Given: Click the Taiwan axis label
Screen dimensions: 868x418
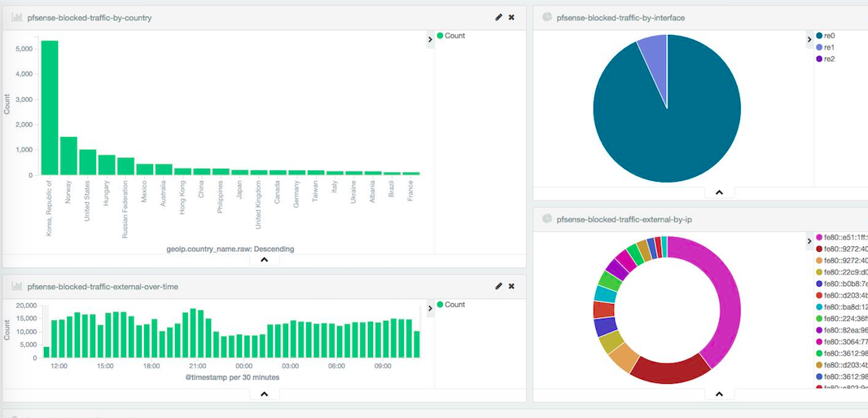Looking at the screenshot, I should 316,190.
